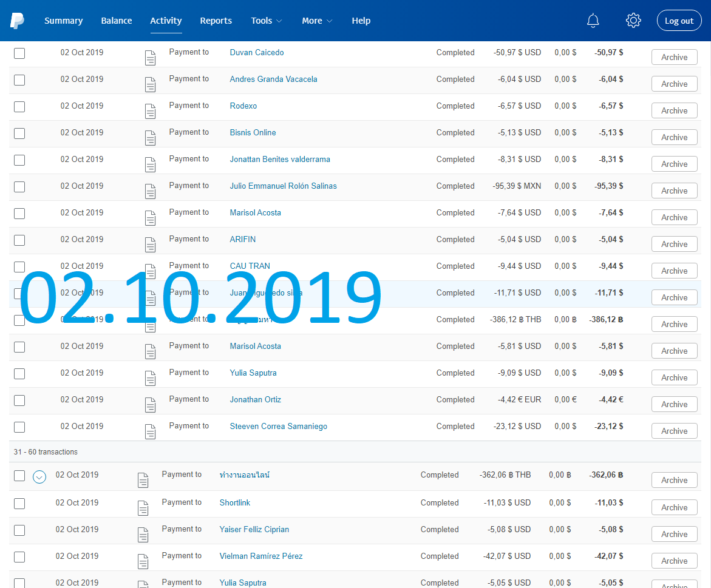The width and height of the screenshot is (711, 588).
Task: Go to the Summary tab
Action: [x=64, y=21]
